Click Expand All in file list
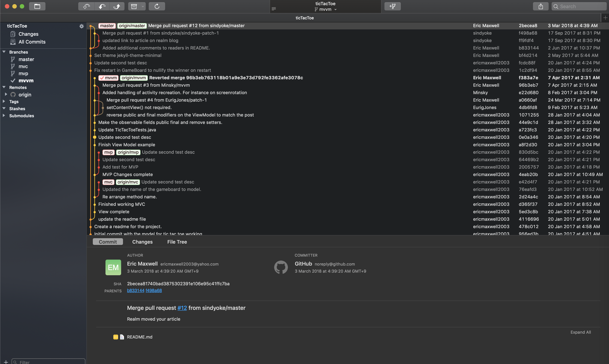609x364 pixels. [580, 332]
